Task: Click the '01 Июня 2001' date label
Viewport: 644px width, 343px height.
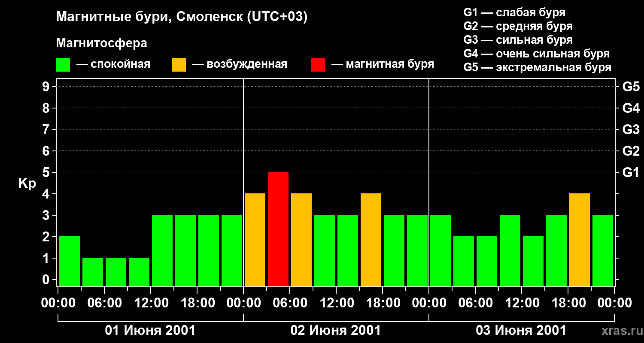Action: coord(150,331)
